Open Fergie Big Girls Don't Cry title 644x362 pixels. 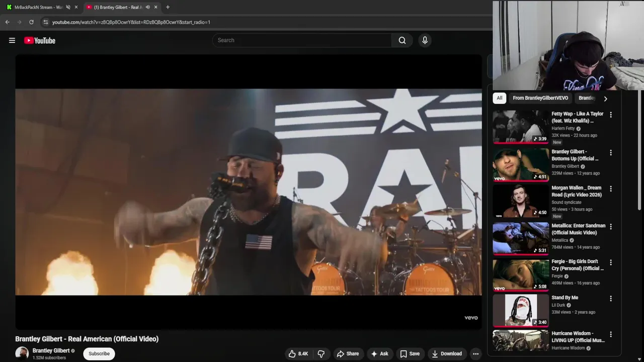coord(578,265)
